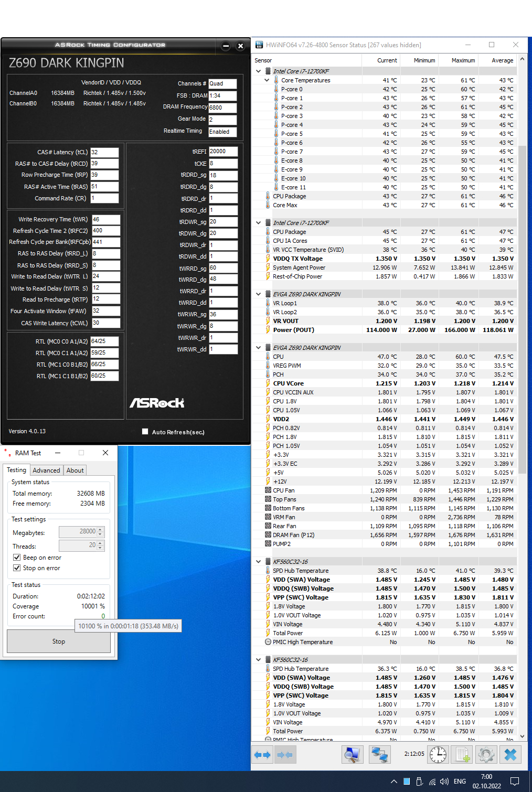Collapse the EVGA Z690 section with VR Loop1

258,294
